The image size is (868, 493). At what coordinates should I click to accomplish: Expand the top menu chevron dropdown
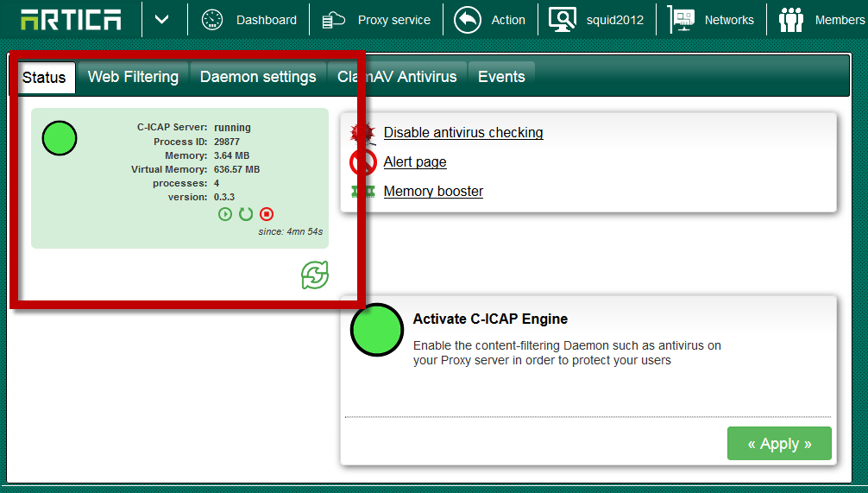click(161, 20)
